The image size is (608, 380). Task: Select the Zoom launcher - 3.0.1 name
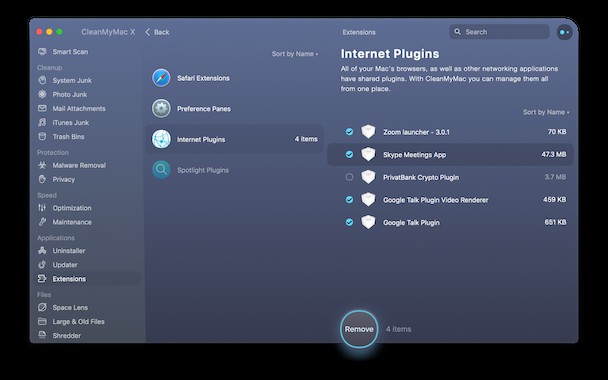(416, 132)
